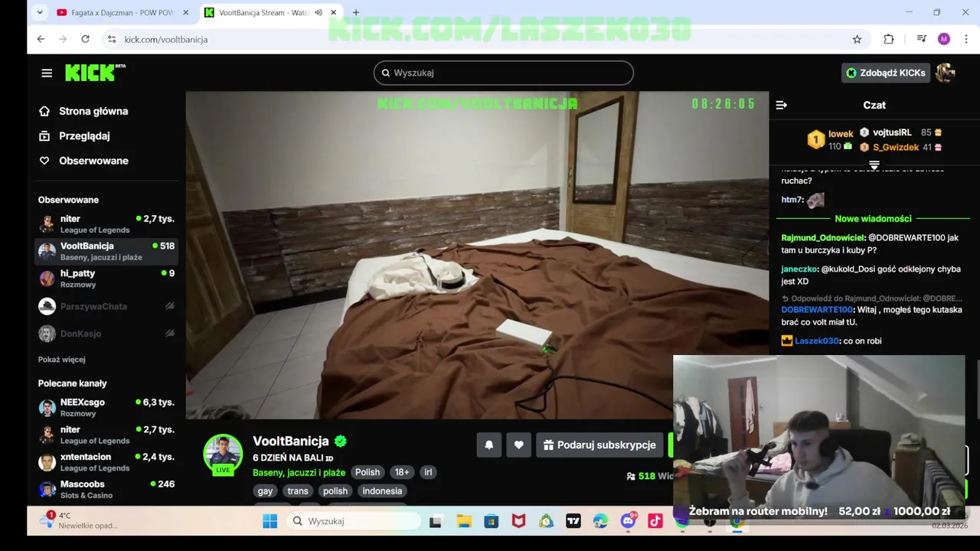Expand the chat leaderboard chevron

point(874,165)
